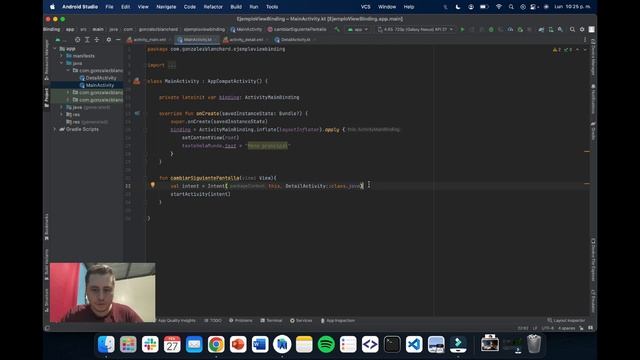The height and width of the screenshot is (360, 640).
Task: Open Project panel options gear
Action: click(109, 40)
